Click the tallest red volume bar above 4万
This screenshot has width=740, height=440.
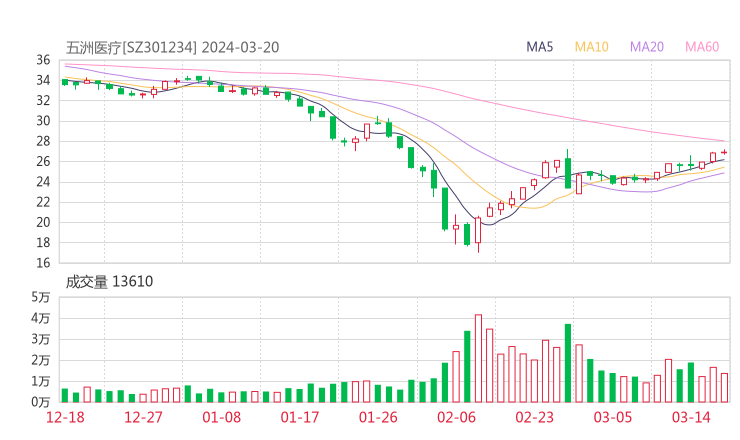point(478,358)
